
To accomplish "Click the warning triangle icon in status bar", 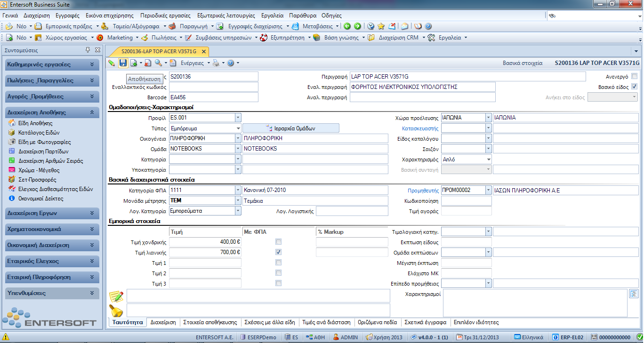I will pos(6,337).
